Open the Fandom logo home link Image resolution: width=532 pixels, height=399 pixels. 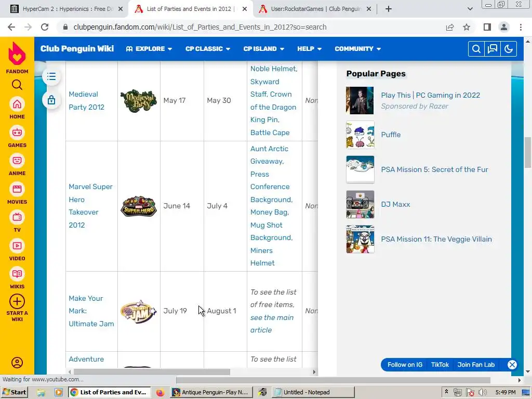17,58
